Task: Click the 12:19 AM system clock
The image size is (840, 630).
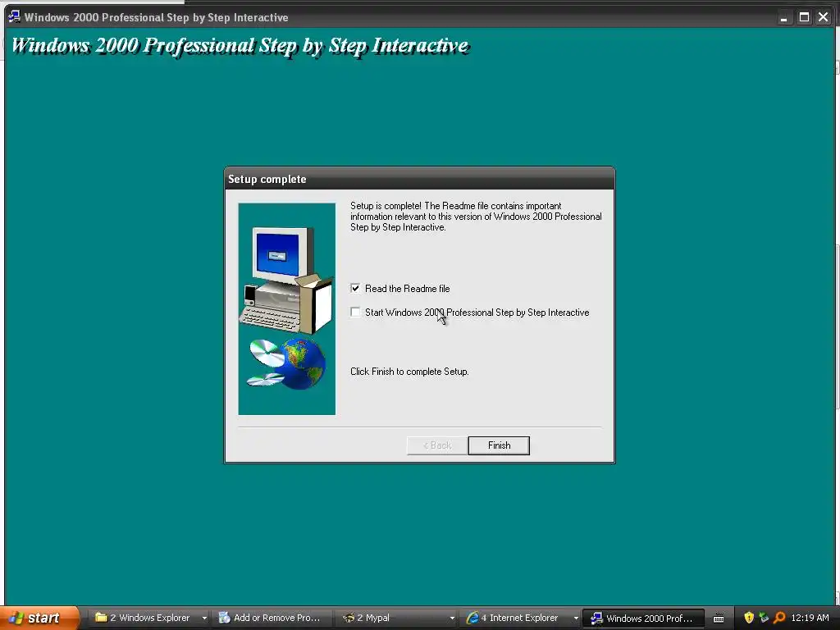Action: [x=810, y=618]
